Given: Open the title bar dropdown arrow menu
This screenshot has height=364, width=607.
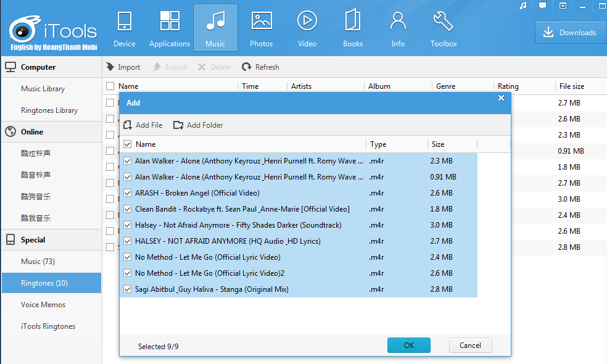Looking at the screenshot, I should (563, 6).
